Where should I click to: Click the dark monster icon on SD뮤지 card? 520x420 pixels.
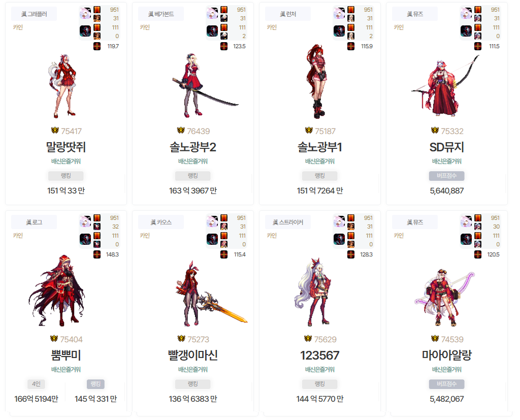pos(466,31)
